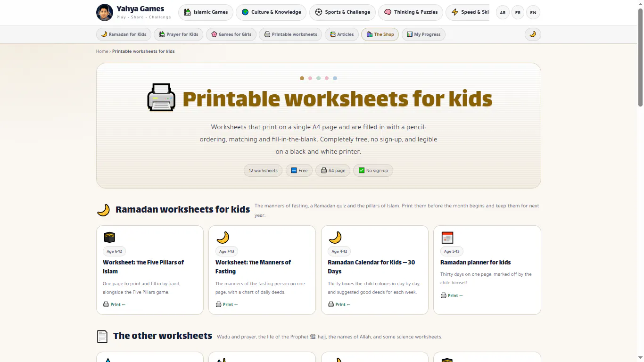Click the Yahya Games site title

tap(140, 8)
